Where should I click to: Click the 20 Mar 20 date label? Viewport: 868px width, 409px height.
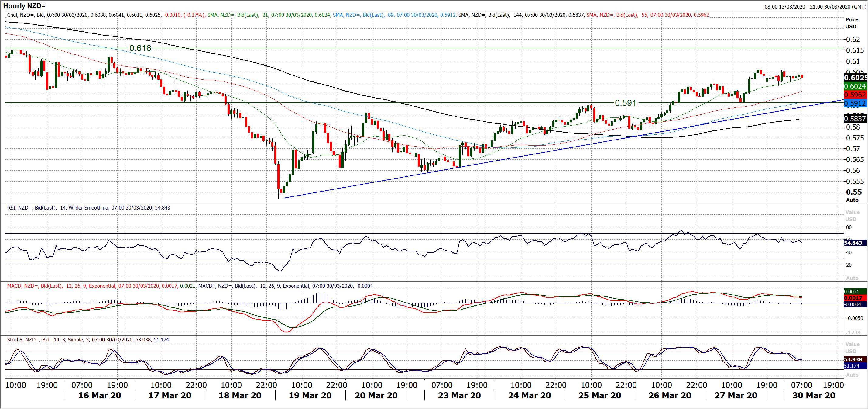click(x=376, y=396)
